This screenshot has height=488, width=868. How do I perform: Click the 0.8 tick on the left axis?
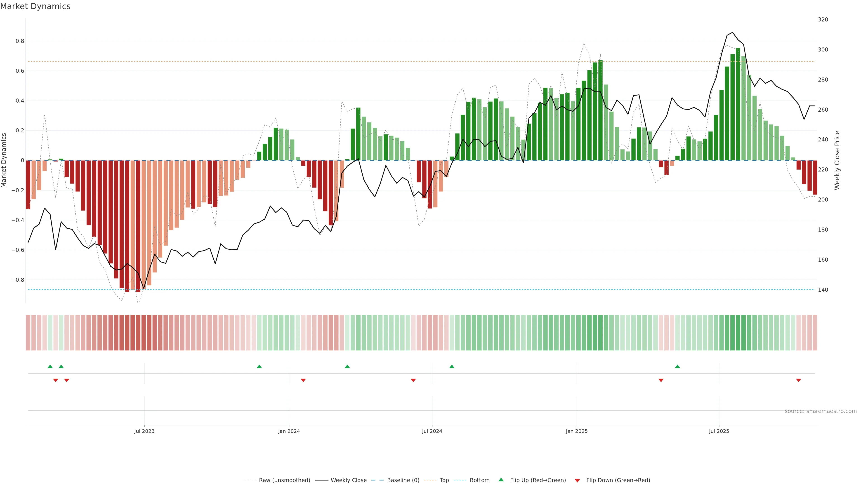[20, 41]
